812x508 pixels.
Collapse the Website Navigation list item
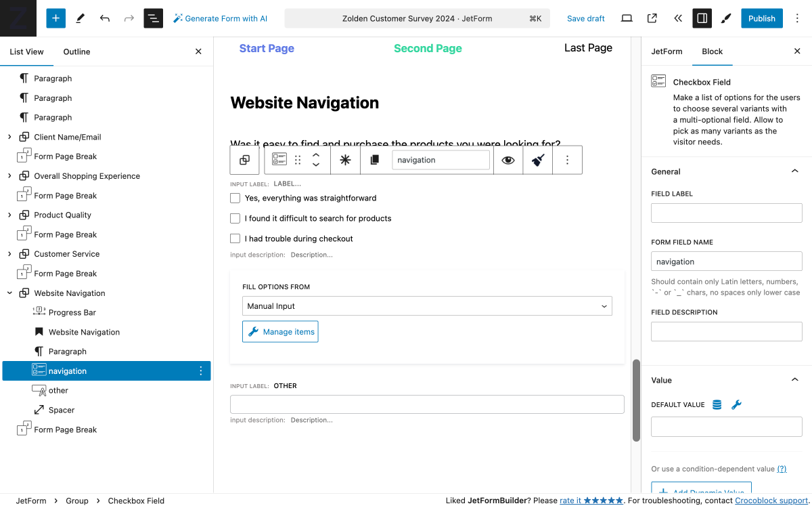point(10,293)
